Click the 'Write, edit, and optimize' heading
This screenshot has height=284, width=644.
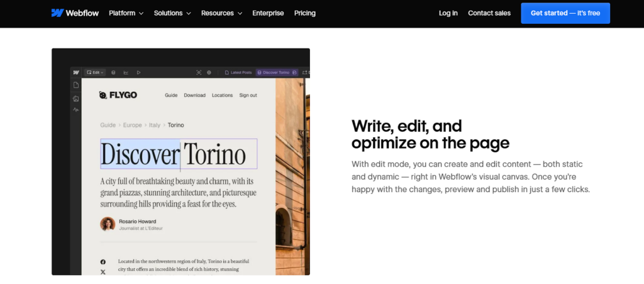point(430,134)
